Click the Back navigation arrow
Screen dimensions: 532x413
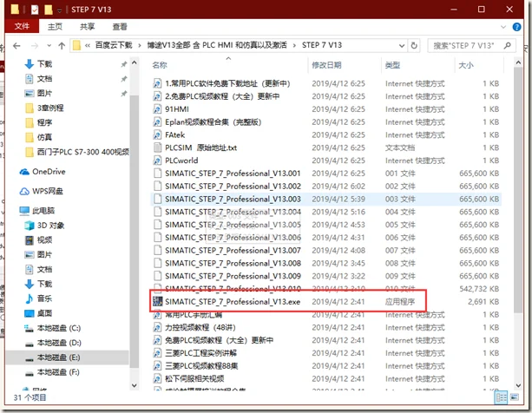click(16, 45)
